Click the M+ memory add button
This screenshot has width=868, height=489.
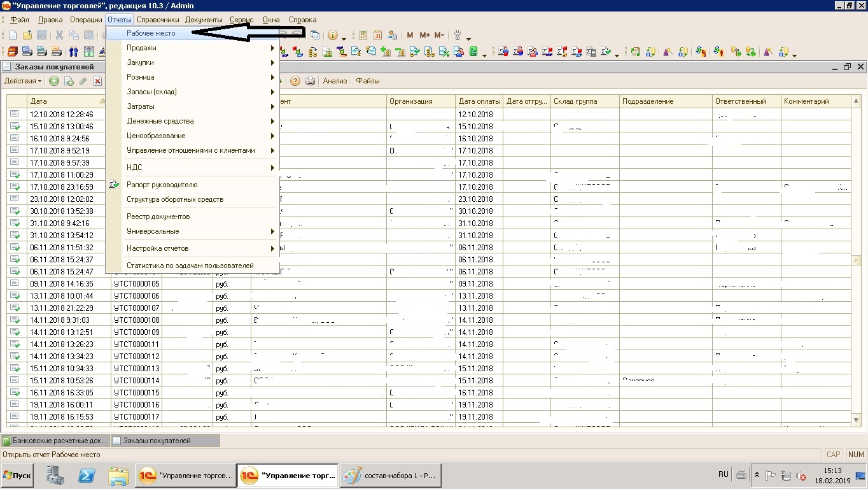tap(424, 35)
